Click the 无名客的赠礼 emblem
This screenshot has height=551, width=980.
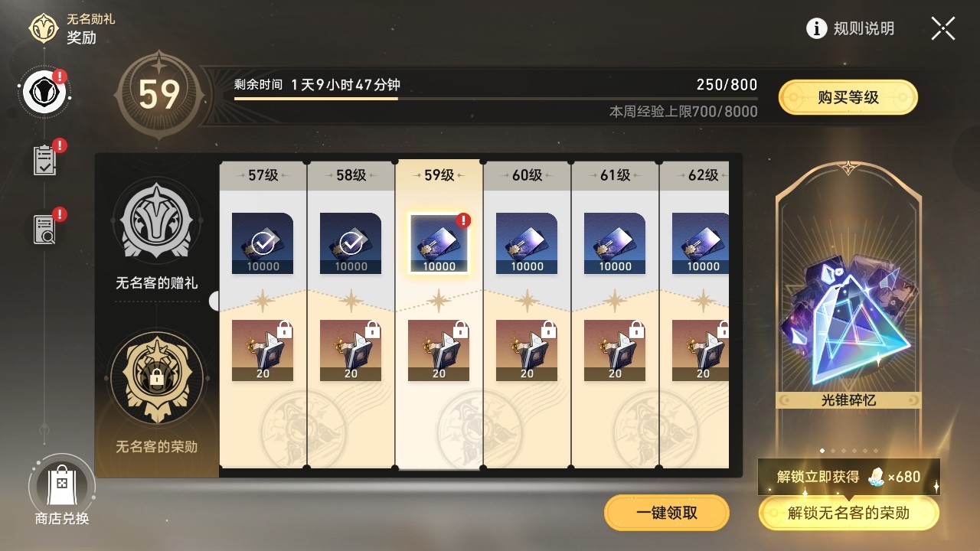point(157,222)
